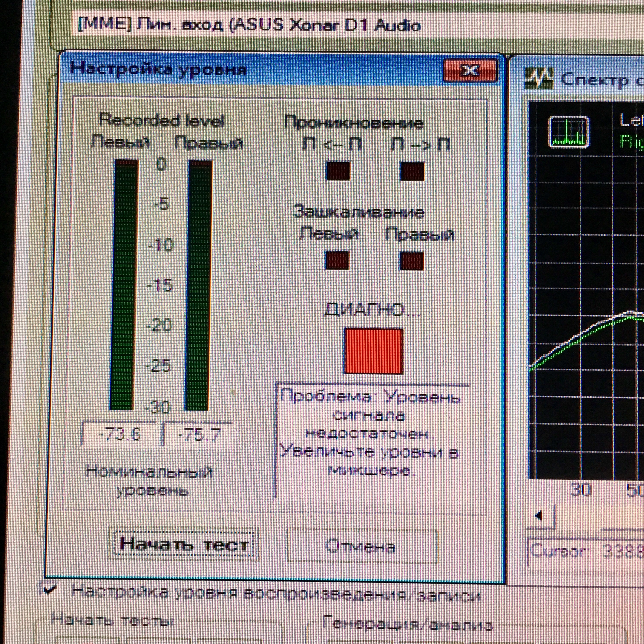The height and width of the screenshot is (644, 644).
Task: Click the -75.7 right level value field
Action: click(x=199, y=435)
